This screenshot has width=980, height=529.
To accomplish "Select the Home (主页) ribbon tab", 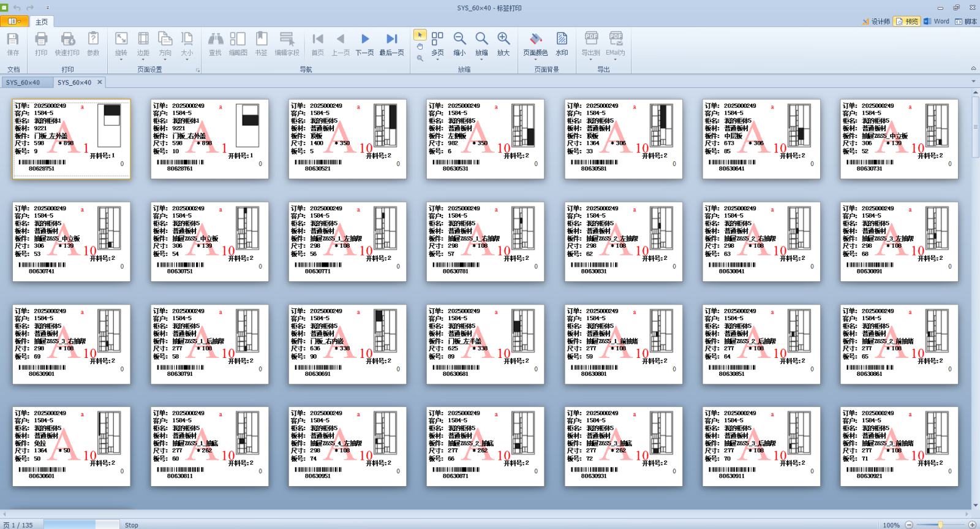I will pyautogui.click(x=42, y=21).
